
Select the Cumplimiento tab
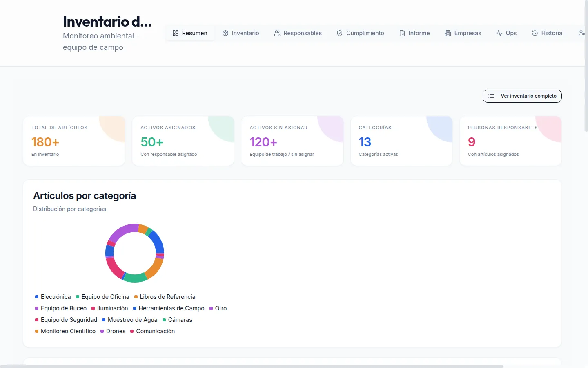361,33
